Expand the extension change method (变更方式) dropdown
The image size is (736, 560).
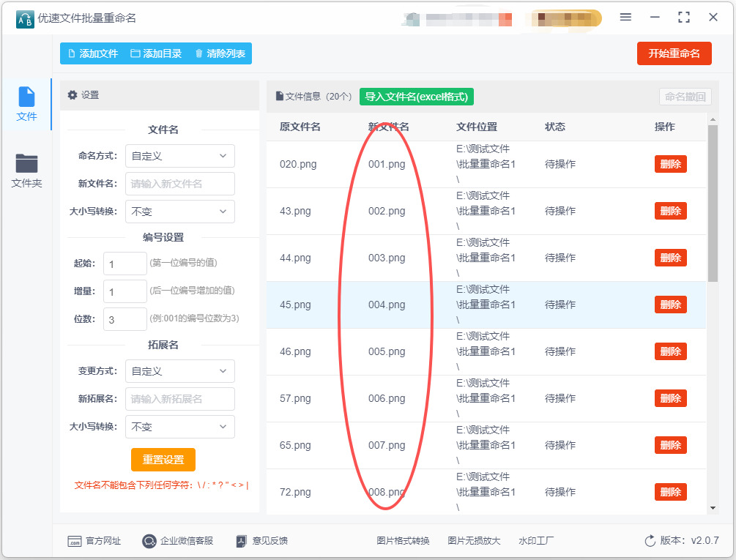tap(180, 371)
